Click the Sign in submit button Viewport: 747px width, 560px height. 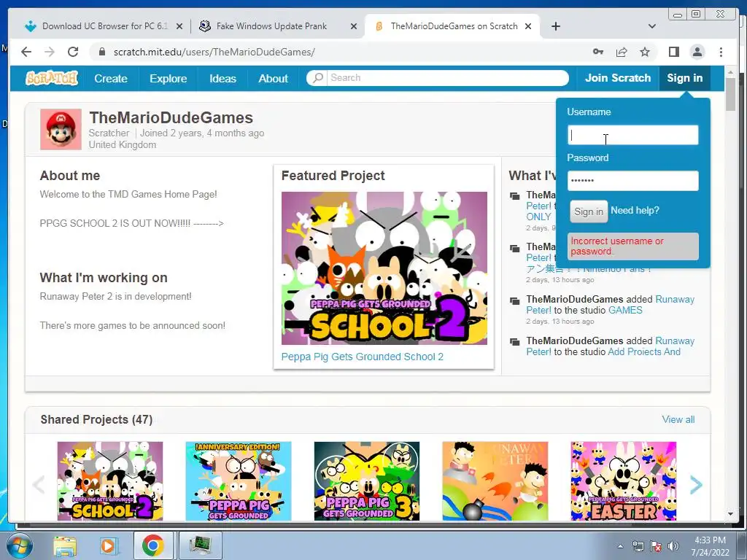pyautogui.click(x=589, y=211)
